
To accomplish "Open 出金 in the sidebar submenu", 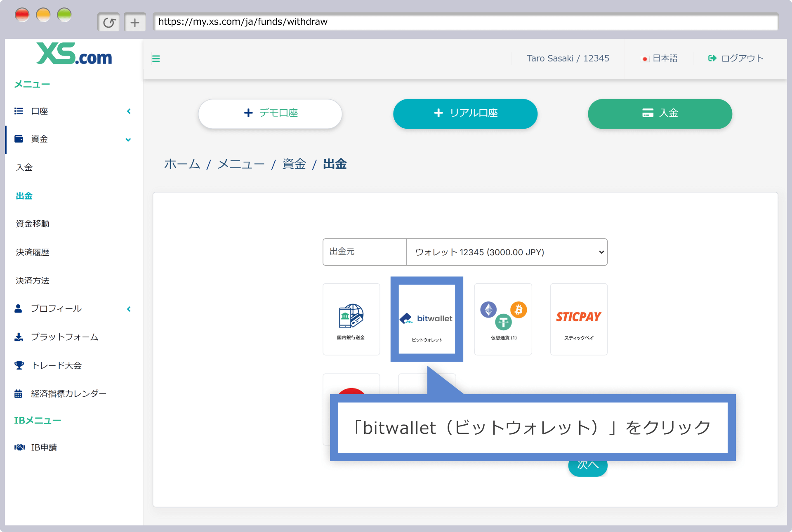I will click(x=24, y=196).
